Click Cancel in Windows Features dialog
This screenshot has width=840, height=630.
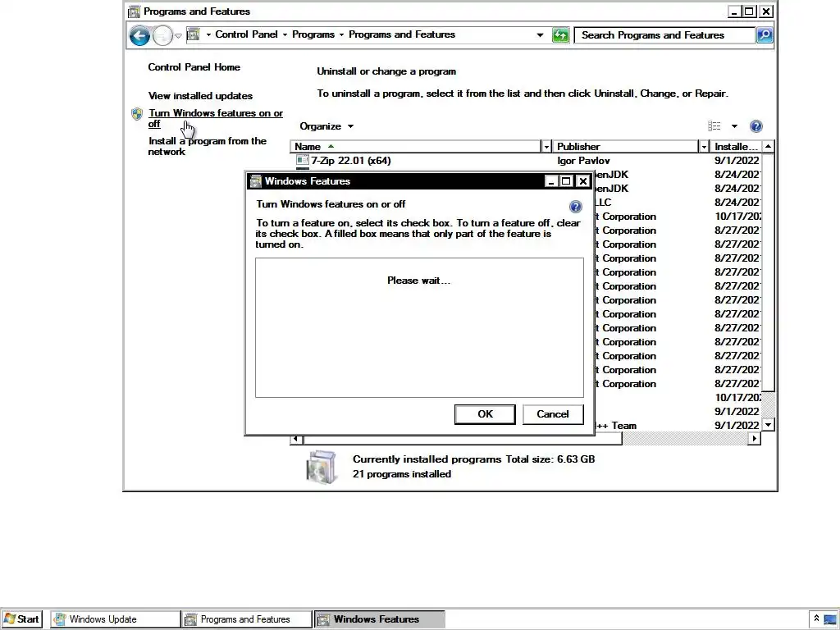tap(553, 414)
